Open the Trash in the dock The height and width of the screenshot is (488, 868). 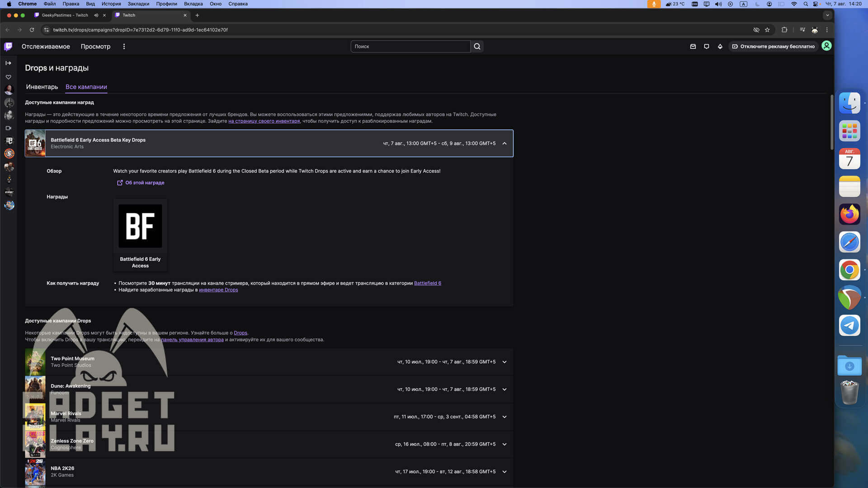point(849,392)
